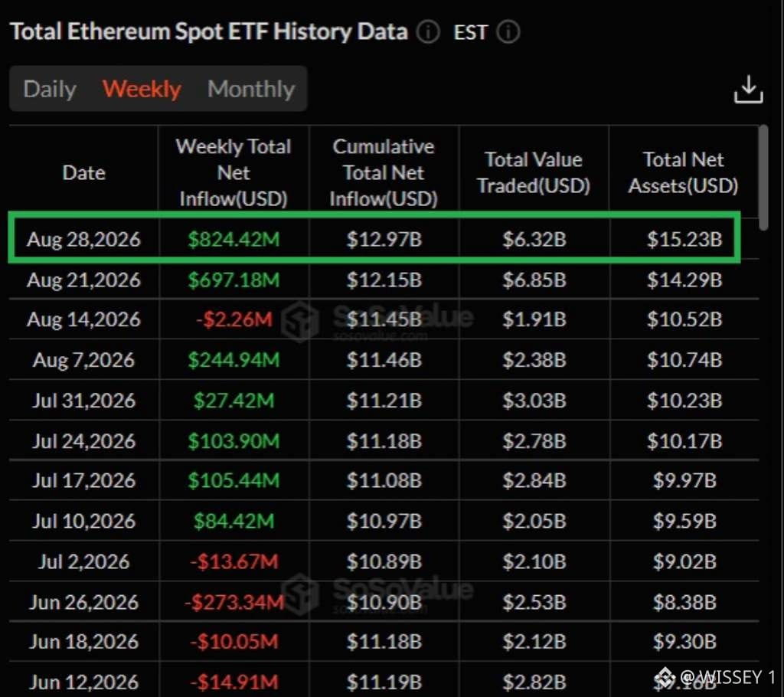The width and height of the screenshot is (784, 697).
Task: Click the $10.89B cumulative inflow value
Action: [x=384, y=562]
